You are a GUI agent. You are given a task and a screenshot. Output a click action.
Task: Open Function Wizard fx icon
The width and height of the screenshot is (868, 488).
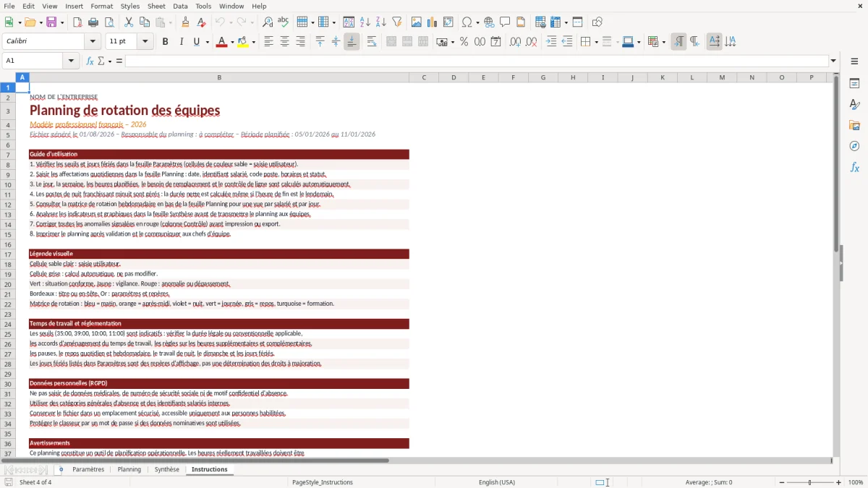(x=90, y=61)
